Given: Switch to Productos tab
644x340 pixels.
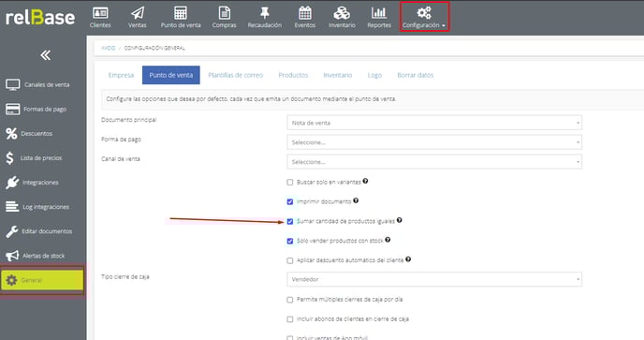Looking at the screenshot, I should (293, 75).
